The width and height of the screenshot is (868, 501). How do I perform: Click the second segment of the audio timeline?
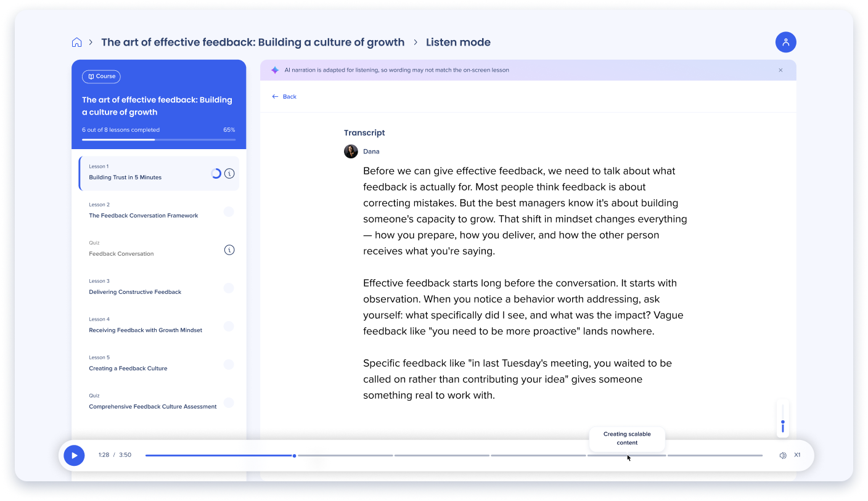pos(346,455)
